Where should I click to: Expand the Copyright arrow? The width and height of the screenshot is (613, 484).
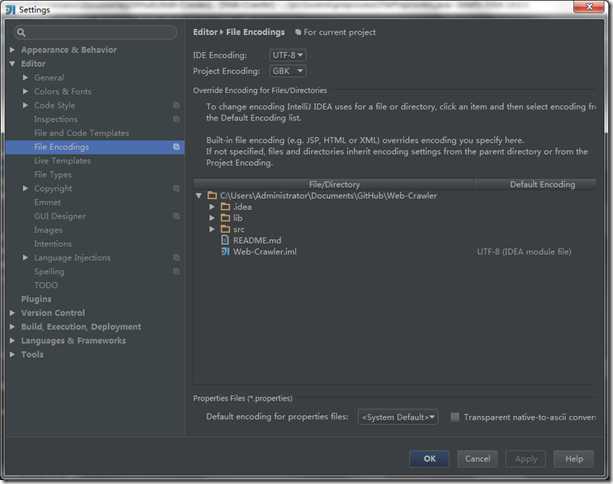coord(25,188)
